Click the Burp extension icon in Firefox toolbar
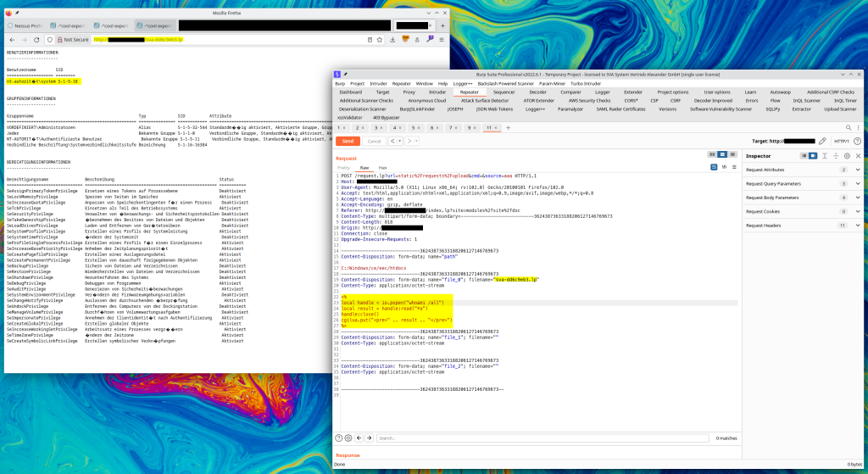The height and width of the screenshot is (474, 868). coord(405,39)
